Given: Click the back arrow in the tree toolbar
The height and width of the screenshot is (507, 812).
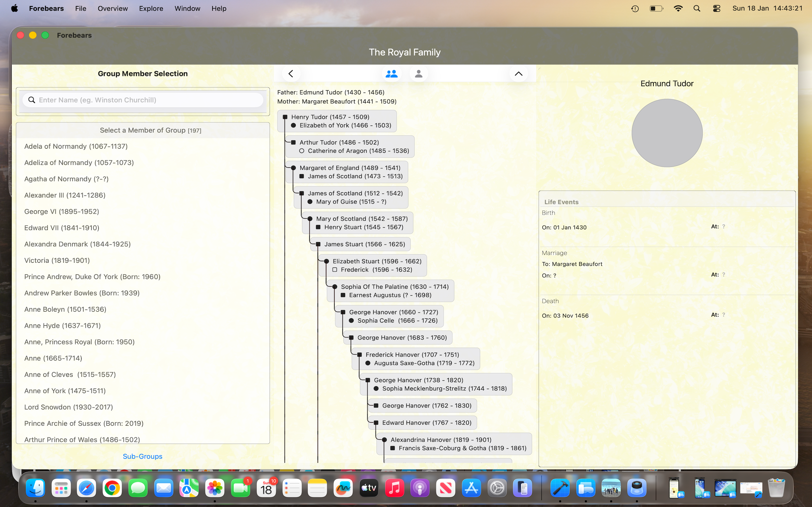Looking at the screenshot, I should coord(291,74).
